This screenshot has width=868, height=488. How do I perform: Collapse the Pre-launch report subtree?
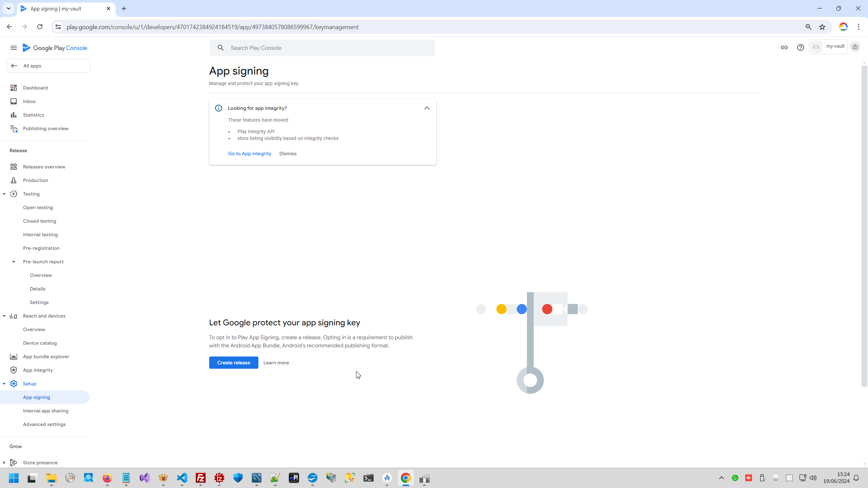click(x=14, y=262)
